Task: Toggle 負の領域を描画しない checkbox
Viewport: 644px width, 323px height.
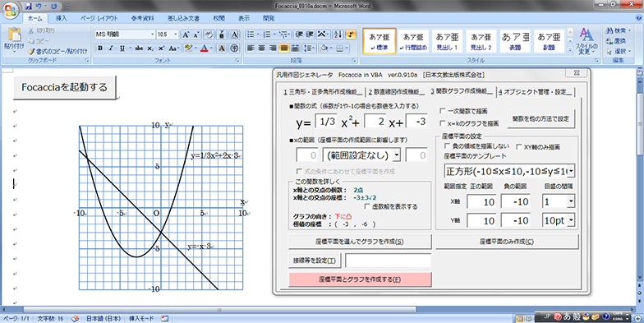Action: [x=447, y=146]
